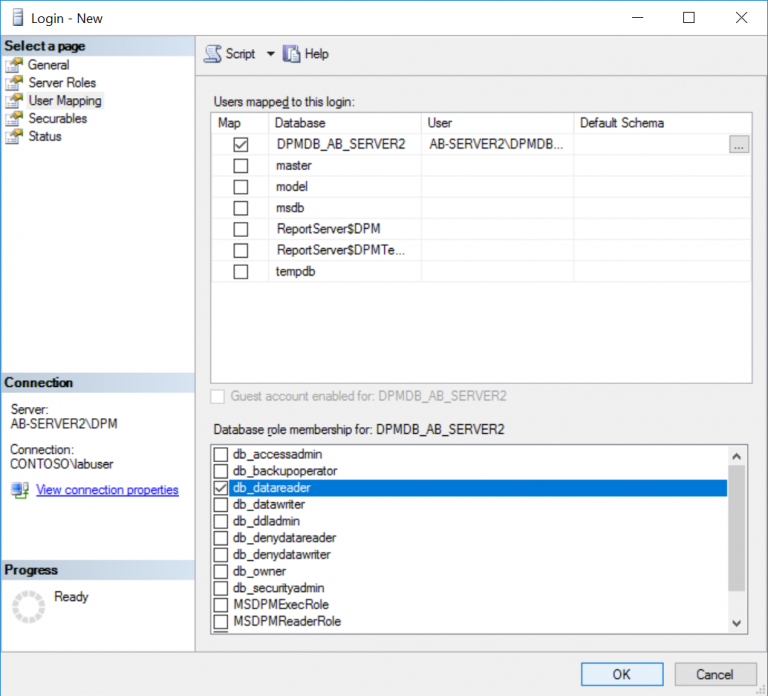Enable mapping for msdb database
The height and width of the screenshot is (696, 768).
click(240, 208)
